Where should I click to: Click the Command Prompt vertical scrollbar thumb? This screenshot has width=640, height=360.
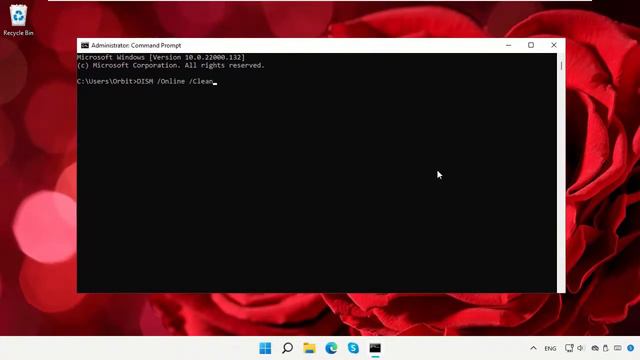coord(562,65)
